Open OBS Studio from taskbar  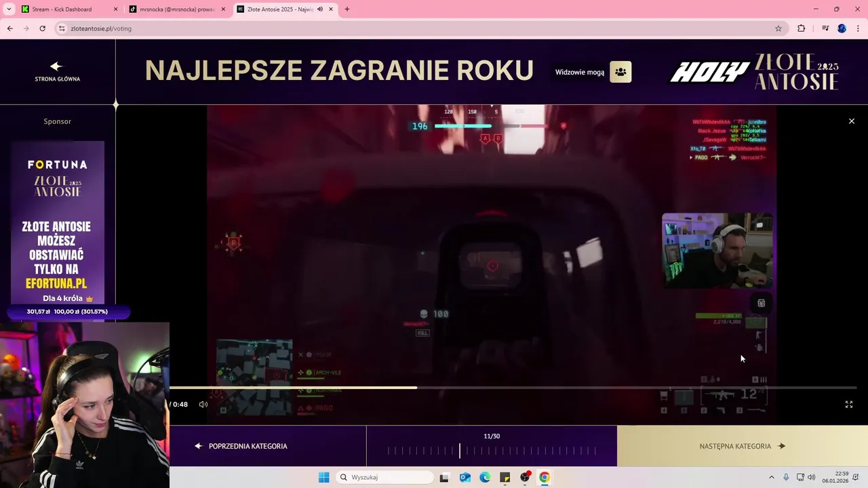(525, 477)
